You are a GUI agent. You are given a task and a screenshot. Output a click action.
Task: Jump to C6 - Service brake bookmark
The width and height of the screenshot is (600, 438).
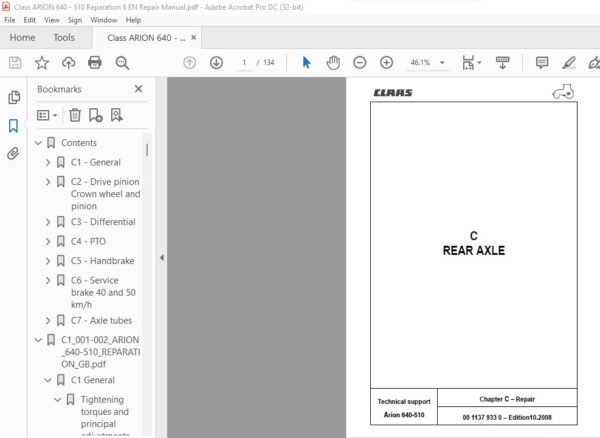(103, 293)
